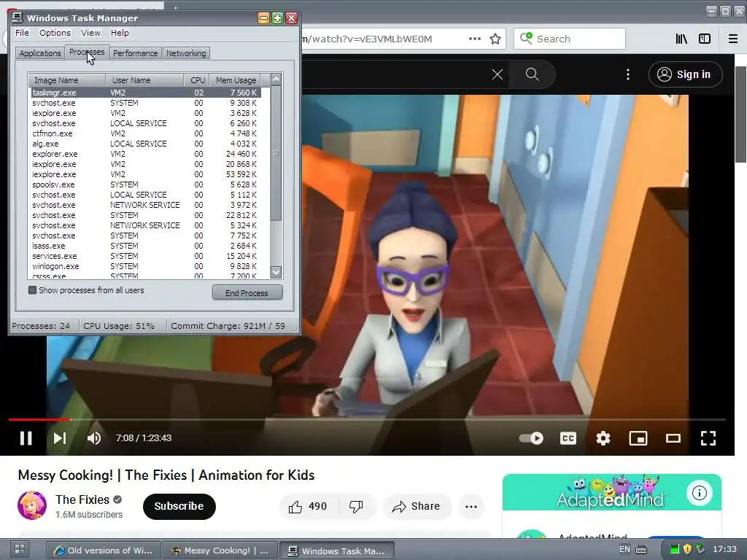Screen dimensions: 747x560
Task: Like the video with 490 likes
Action: [x=308, y=506]
